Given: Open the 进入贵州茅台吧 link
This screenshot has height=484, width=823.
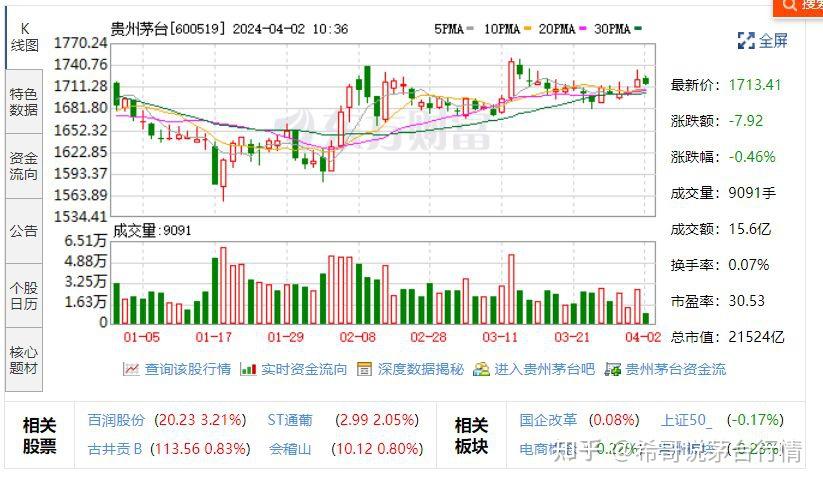Looking at the screenshot, I should pos(544,369).
